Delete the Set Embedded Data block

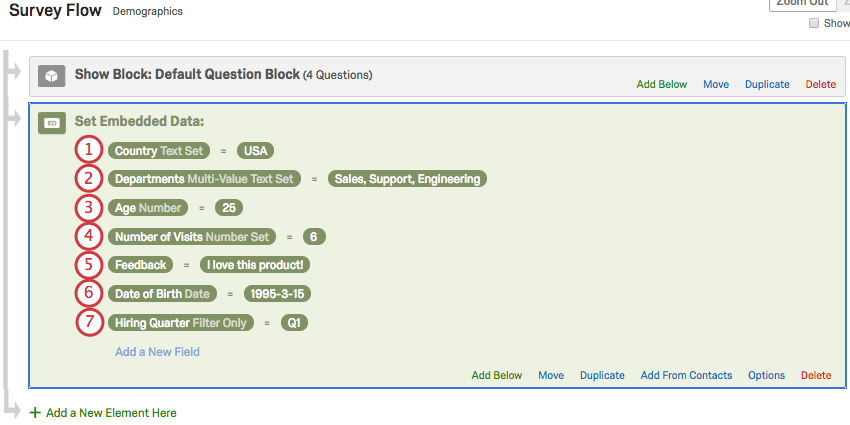[816, 376]
